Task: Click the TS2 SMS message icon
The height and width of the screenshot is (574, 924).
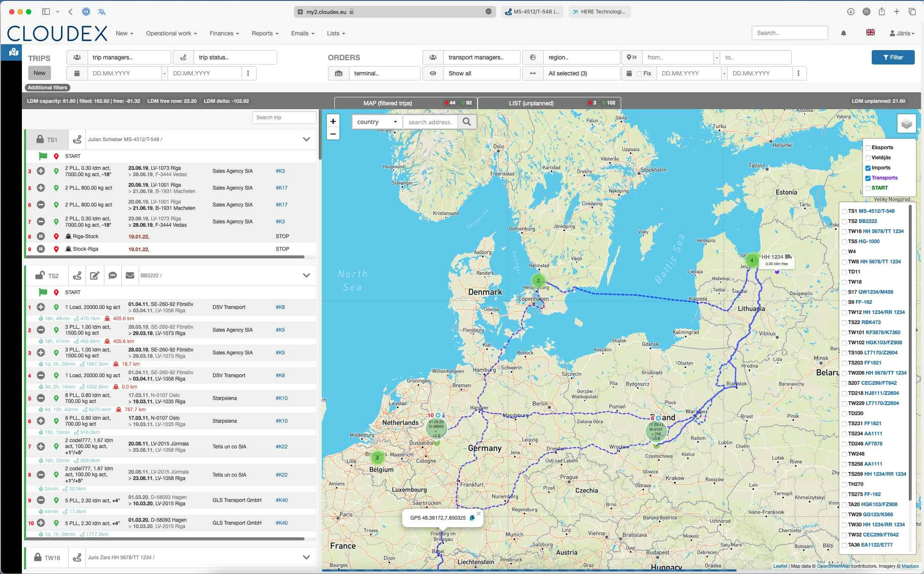Action: click(112, 276)
